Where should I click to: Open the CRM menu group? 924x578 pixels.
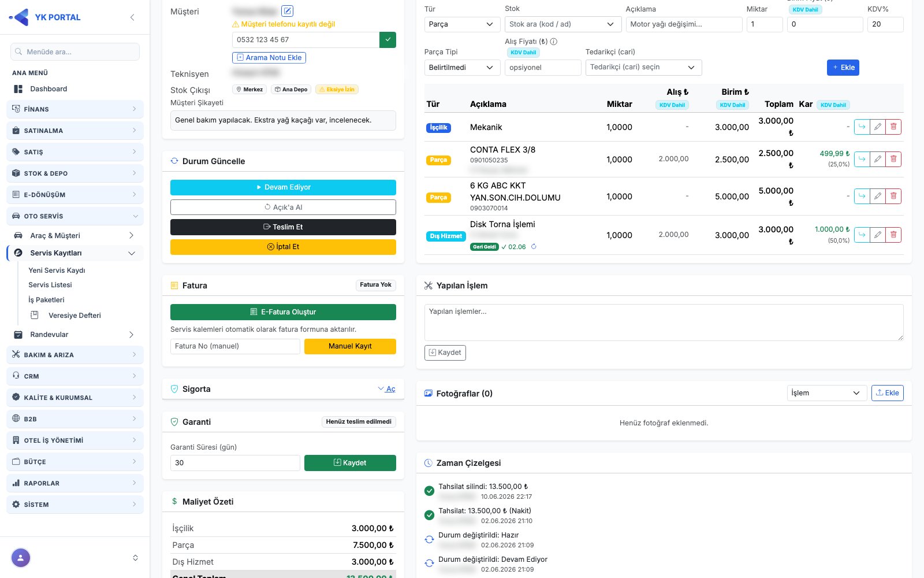click(75, 376)
